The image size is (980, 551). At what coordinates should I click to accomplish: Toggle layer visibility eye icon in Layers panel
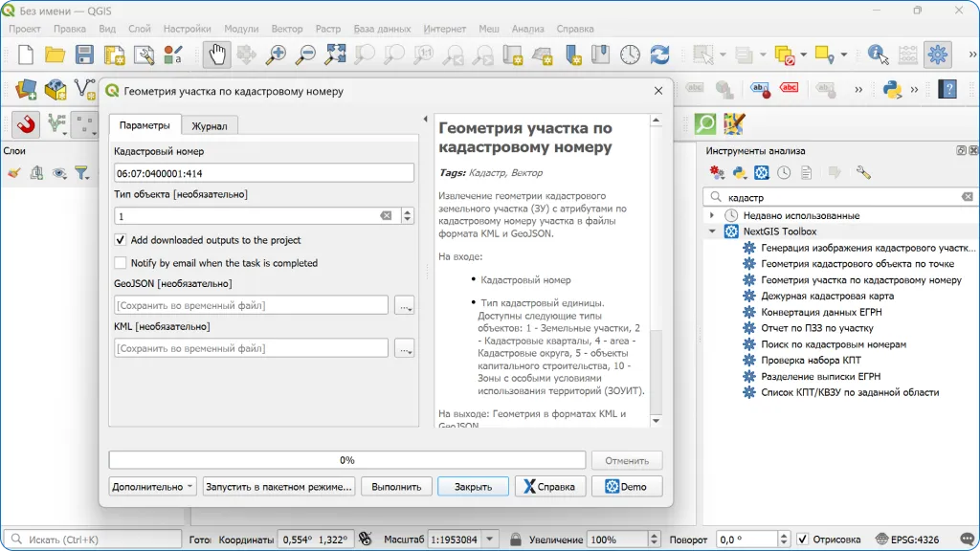point(59,173)
